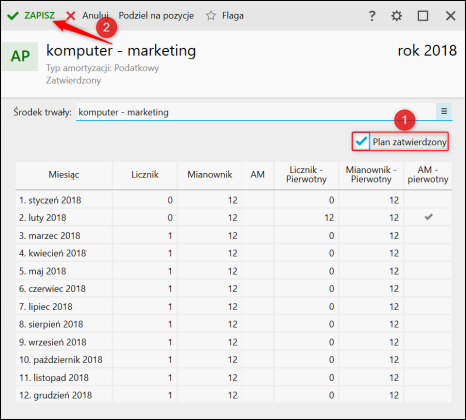Click the green ZAPISZ checkmark icon
The width and height of the screenshot is (466, 420).
[13, 16]
